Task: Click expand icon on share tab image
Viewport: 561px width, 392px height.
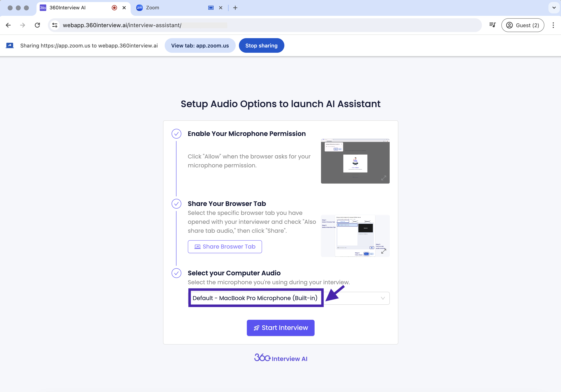Action: pos(384,251)
